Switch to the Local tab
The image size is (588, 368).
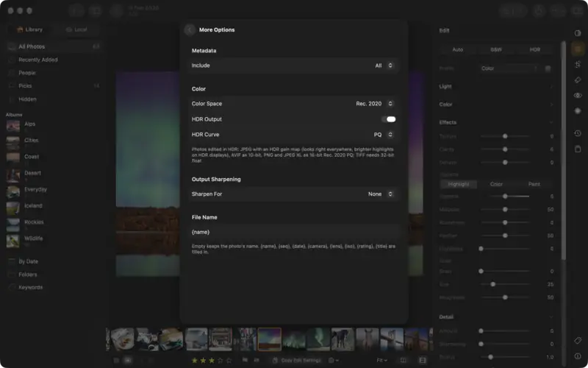(x=76, y=29)
